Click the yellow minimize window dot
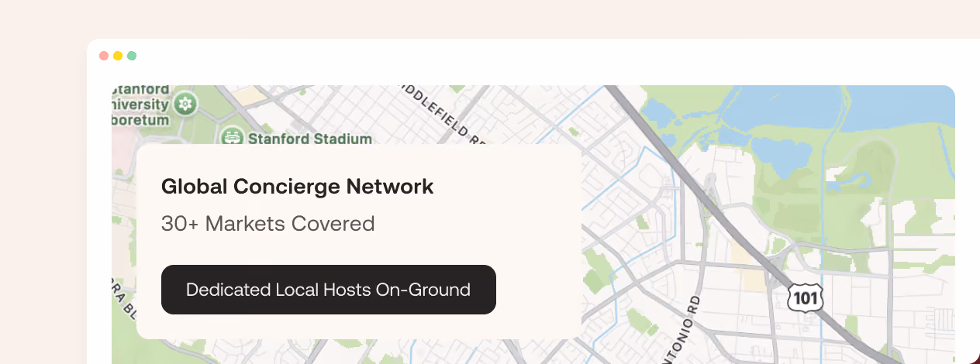This screenshot has height=364, width=980. pyautogui.click(x=118, y=56)
